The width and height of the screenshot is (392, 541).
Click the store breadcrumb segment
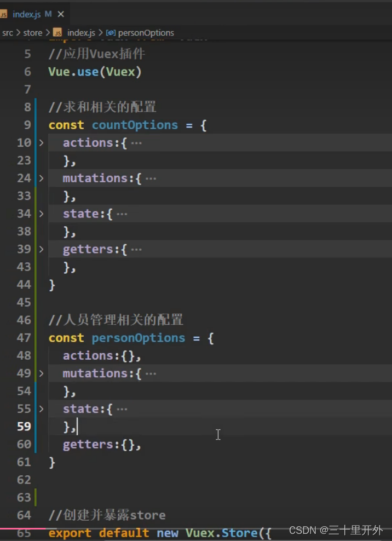click(32, 33)
